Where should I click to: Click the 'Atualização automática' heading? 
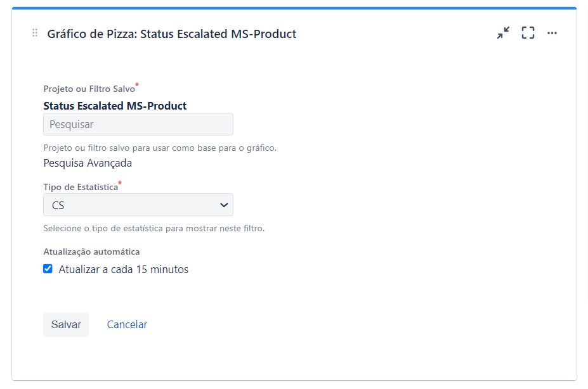[x=91, y=252]
